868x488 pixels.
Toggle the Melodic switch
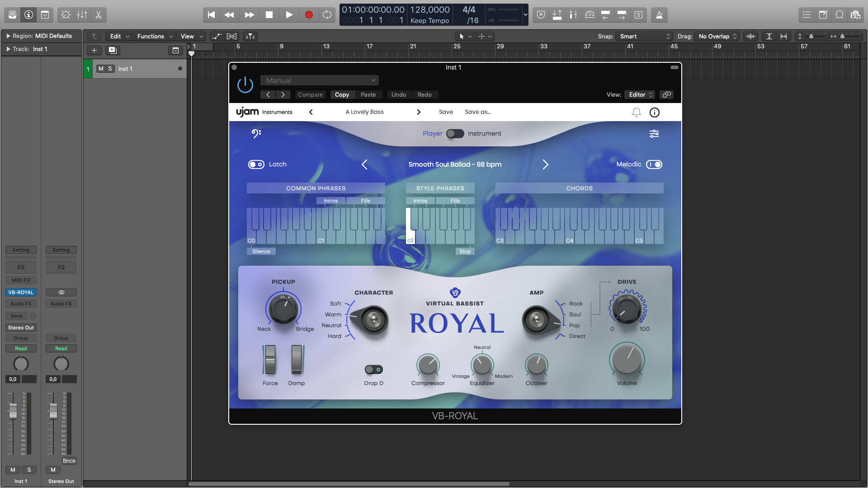point(654,164)
